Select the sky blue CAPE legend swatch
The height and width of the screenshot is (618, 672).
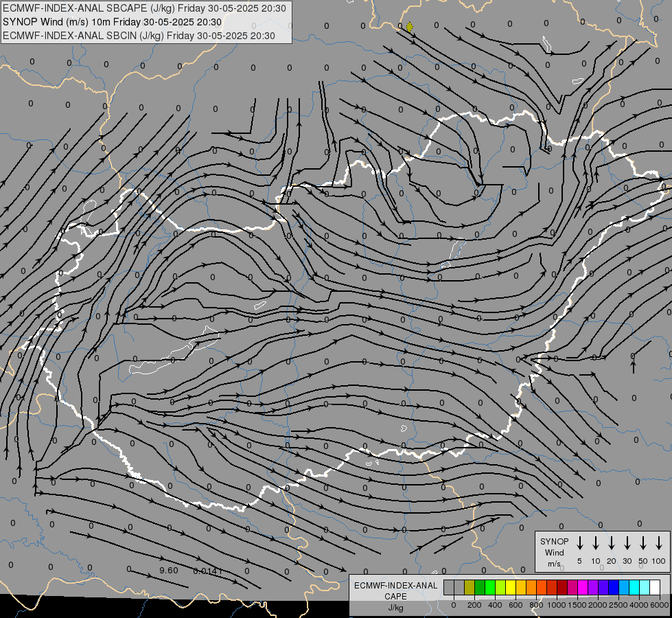pos(625,587)
